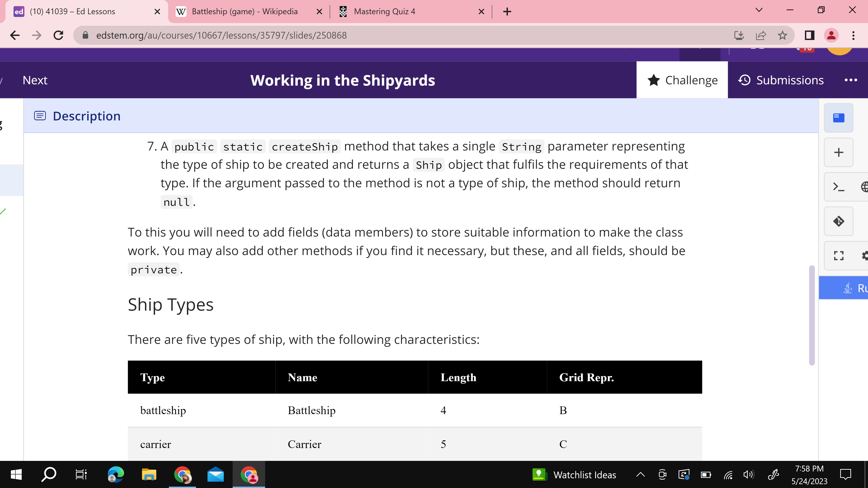Open the more options ellipsis next to Submissions
The height and width of the screenshot is (488, 868).
(x=851, y=80)
